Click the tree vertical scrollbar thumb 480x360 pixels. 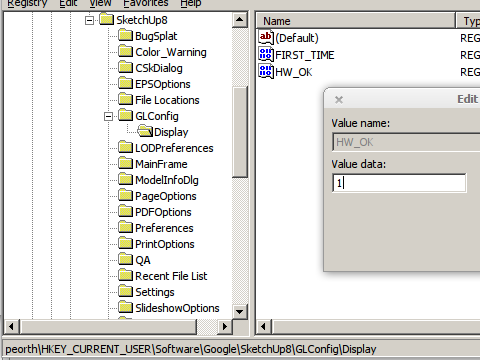(x=239, y=132)
